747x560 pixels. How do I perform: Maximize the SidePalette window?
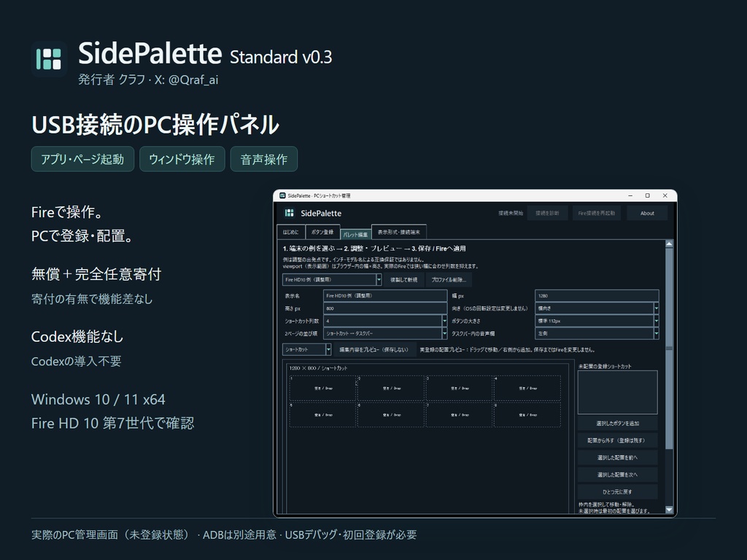pyautogui.click(x=648, y=195)
